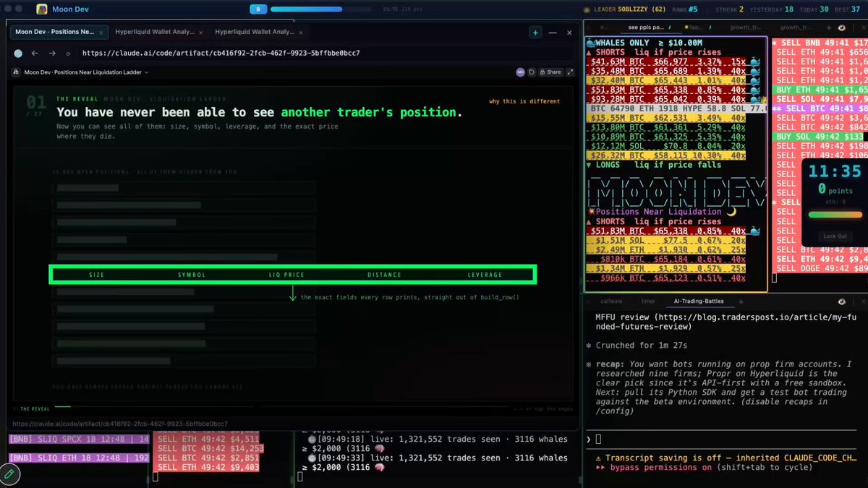Open a new browser tab with plus button
Image resolution: width=868 pixels, height=488 pixels.
pos(535,33)
